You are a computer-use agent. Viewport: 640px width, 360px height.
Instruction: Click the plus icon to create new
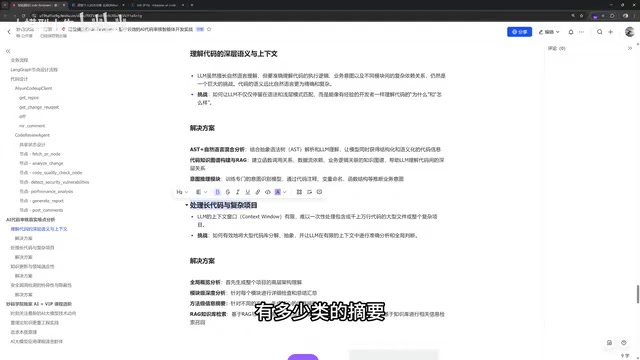click(611, 32)
